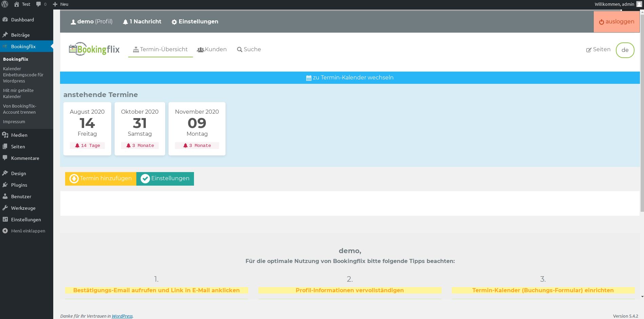
Task: Click the Design brush icon
Action: coord(5,173)
